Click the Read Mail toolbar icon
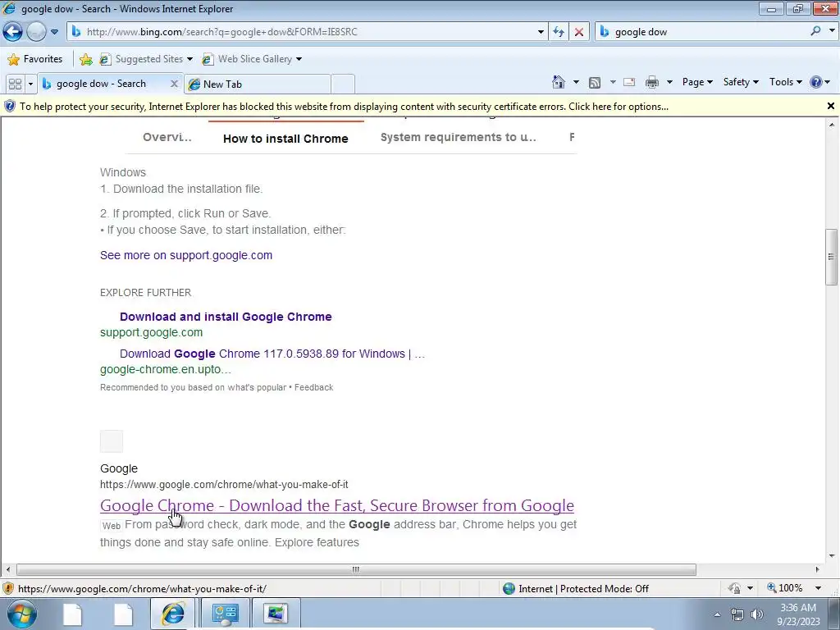This screenshot has height=630, width=840. click(x=629, y=82)
